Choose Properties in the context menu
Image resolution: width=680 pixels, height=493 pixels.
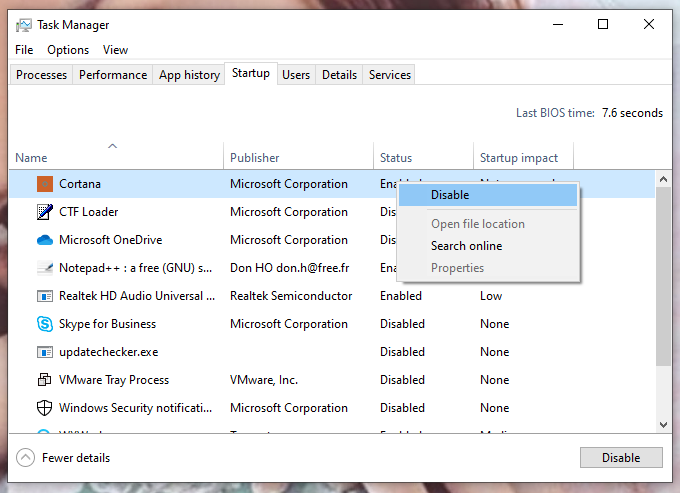(488, 268)
